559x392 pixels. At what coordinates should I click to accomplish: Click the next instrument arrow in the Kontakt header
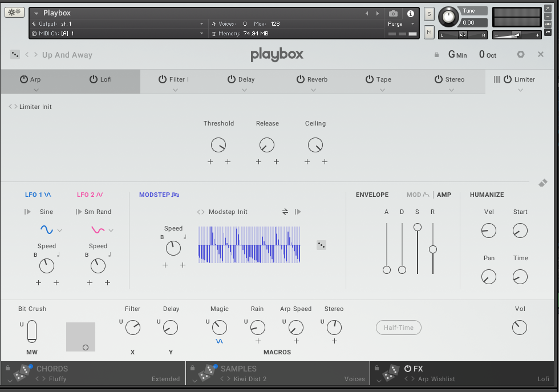378,14
